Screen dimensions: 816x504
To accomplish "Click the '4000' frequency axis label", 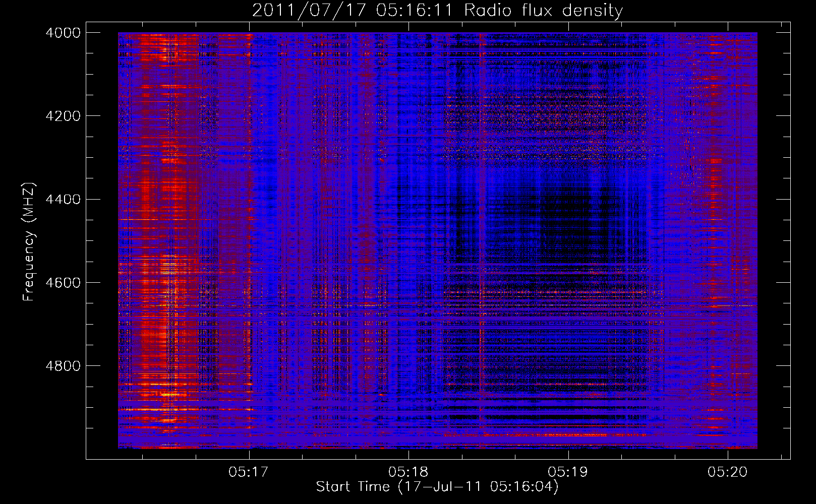I will click(63, 33).
